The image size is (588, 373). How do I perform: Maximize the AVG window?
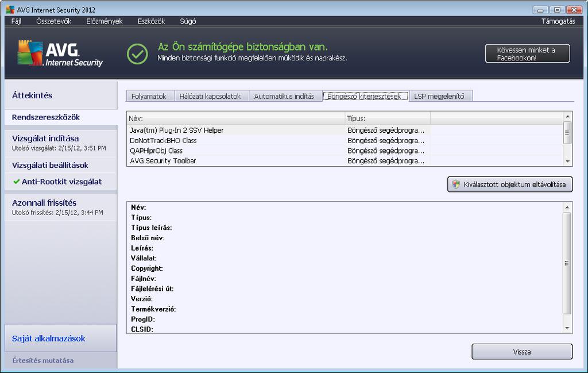click(557, 10)
